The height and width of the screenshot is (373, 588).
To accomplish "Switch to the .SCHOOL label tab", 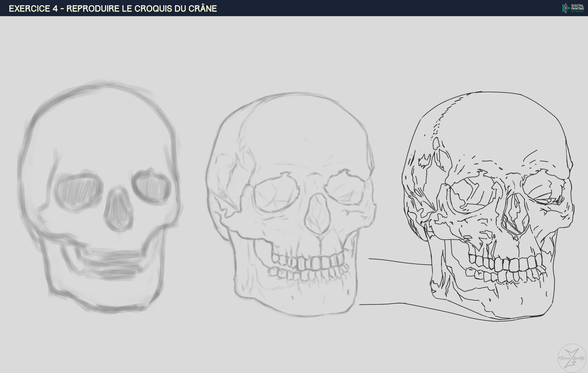I will [x=578, y=12].
